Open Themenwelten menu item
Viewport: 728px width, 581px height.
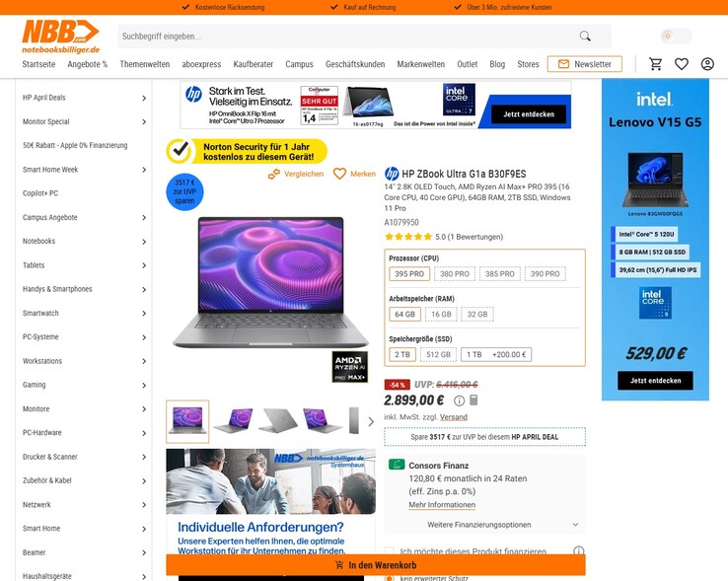click(x=145, y=64)
